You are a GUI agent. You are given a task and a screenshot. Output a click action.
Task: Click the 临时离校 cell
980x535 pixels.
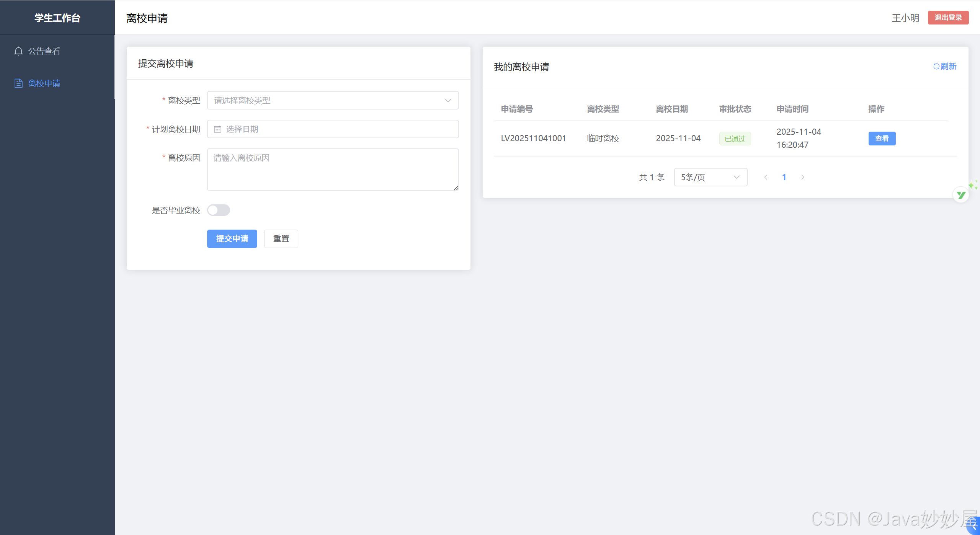[603, 138]
